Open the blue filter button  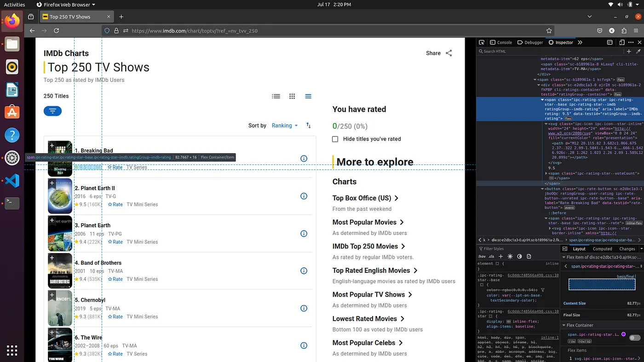point(52,111)
